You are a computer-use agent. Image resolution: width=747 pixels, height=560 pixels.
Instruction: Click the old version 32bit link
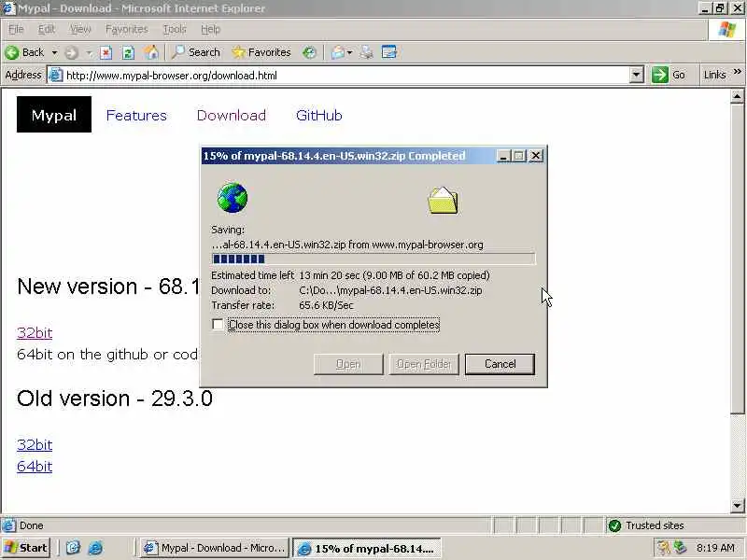click(35, 445)
